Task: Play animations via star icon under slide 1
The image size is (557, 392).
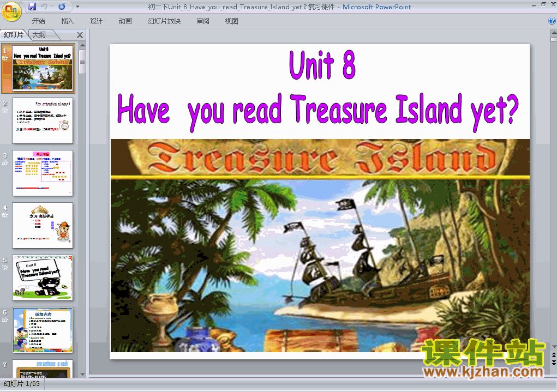Action: [5, 58]
